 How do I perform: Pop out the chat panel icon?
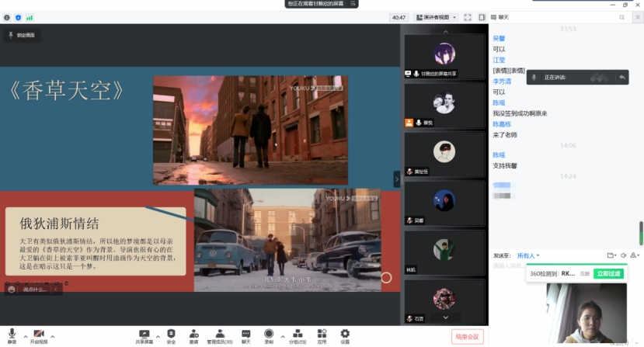[x=621, y=17]
